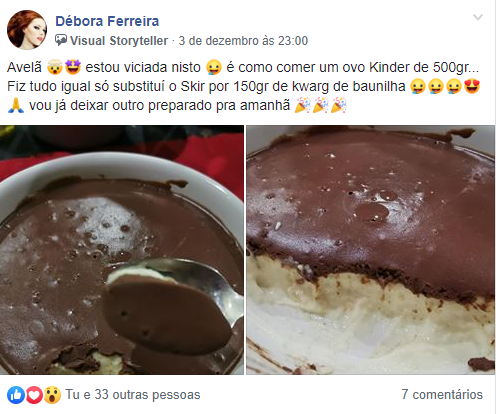
Task: Click the drooling emoji after viciada nisto
Action: click(214, 67)
